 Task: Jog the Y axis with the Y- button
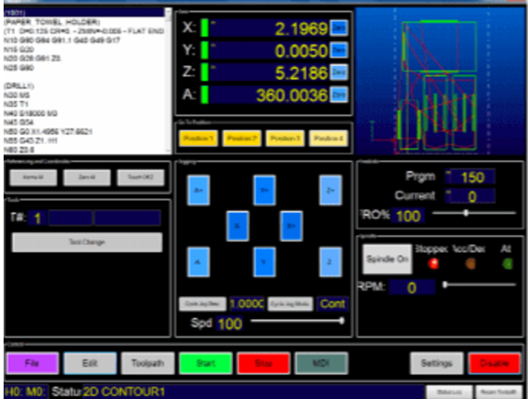[264, 262]
